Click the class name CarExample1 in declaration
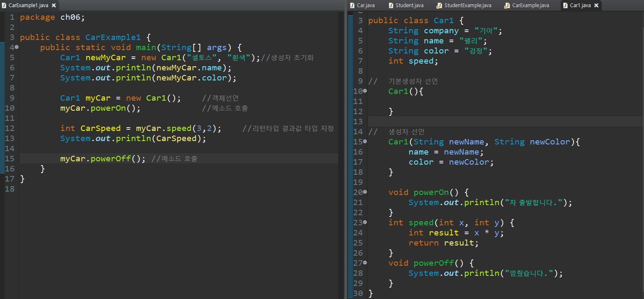644x299 pixels. pyautogui.click(x=113, y=37)
